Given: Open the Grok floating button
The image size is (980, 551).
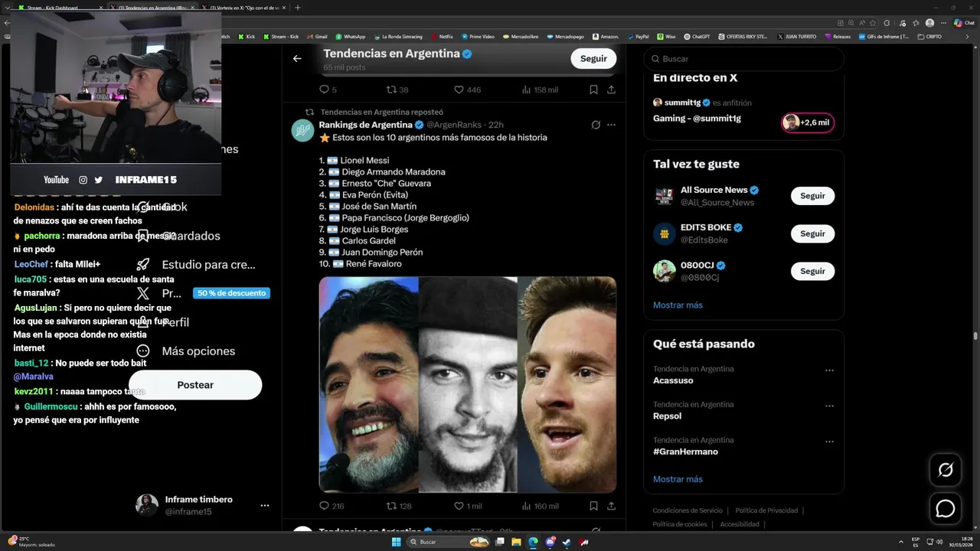Looking at the screenshot, I should [946, 470].
